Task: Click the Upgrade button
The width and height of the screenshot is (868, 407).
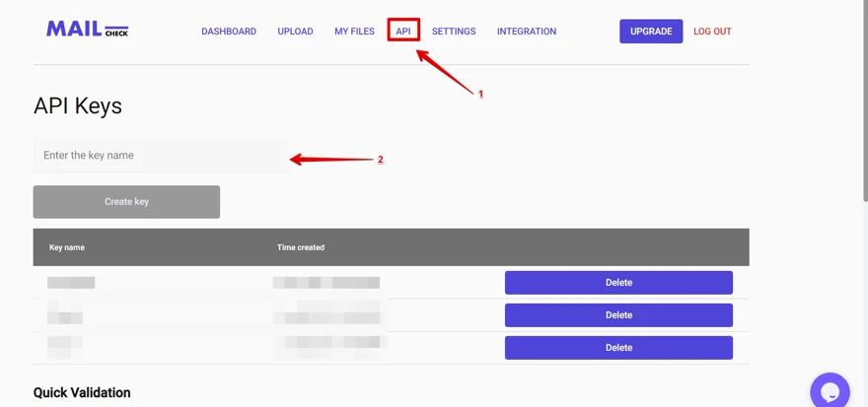Action: coord(651,32)
